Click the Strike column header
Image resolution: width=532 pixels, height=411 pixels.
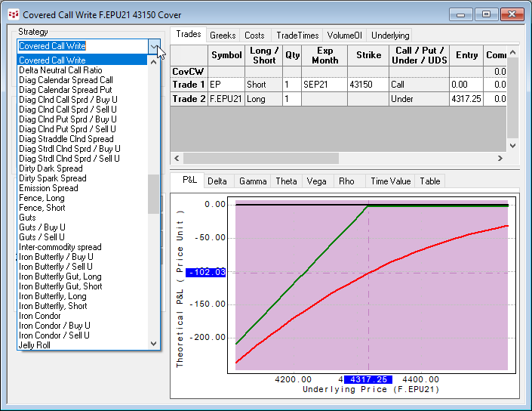click(x=368, y=55)
